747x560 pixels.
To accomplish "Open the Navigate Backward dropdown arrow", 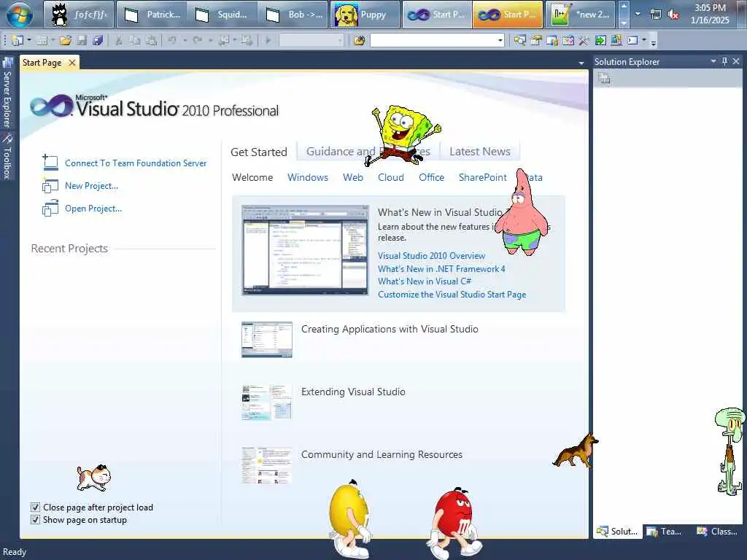I will [234, 41].
